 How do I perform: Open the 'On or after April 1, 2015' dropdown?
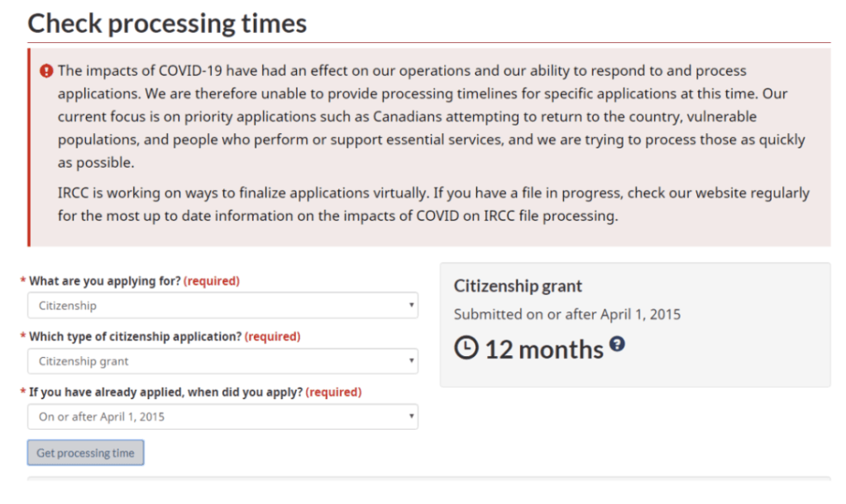pyautogui.click(x=222, y=416)
